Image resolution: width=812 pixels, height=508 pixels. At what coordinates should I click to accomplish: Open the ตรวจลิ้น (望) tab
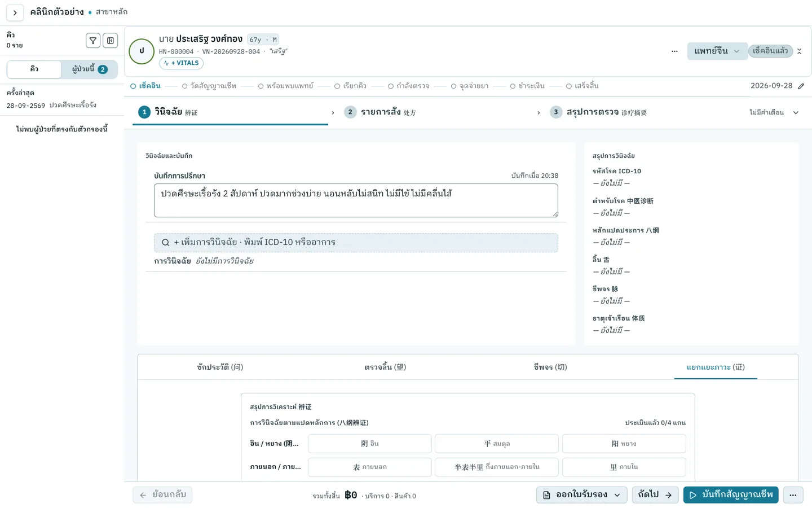(385, 367)
